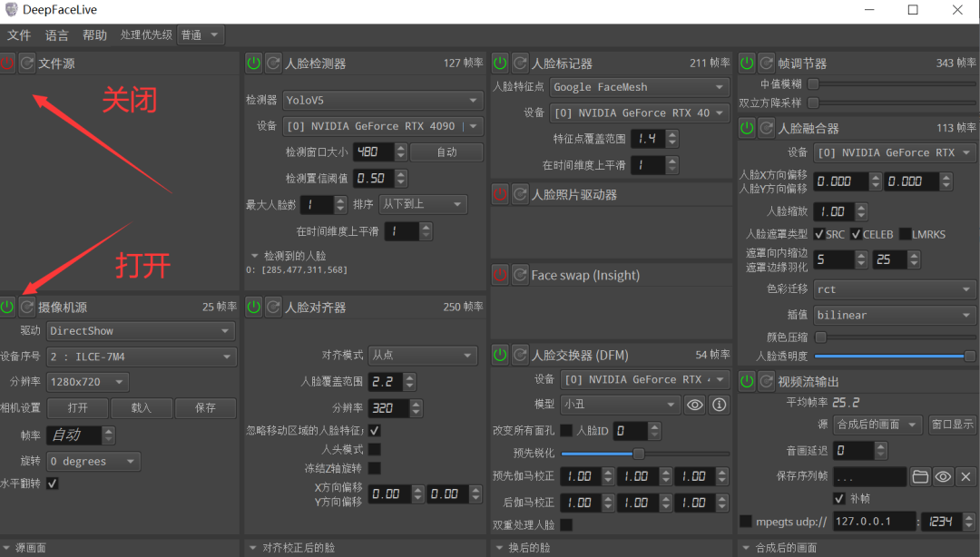The height and width of the screenshot is (557, 980).
Task: Click the 窗口显示 button
Action: pyautogui.click(x=953, y=425)
